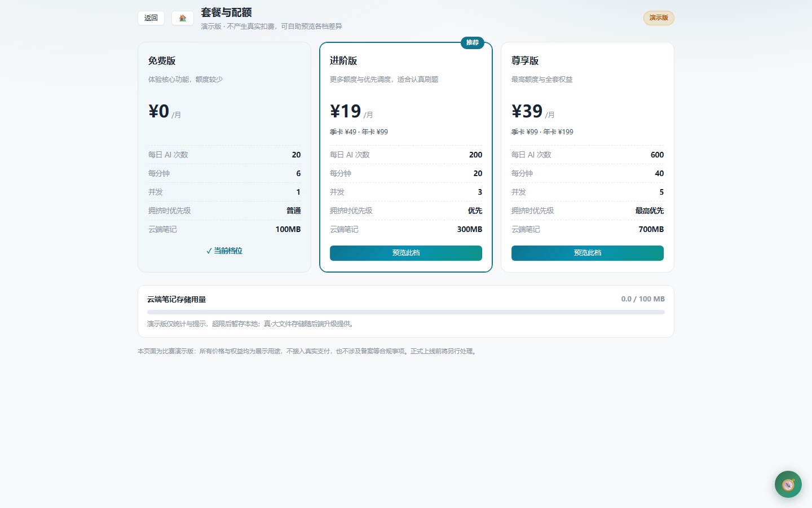Click the 100MB value in 免费版 card
Viewport: 812px width, 508px height.
coord(288,229)
